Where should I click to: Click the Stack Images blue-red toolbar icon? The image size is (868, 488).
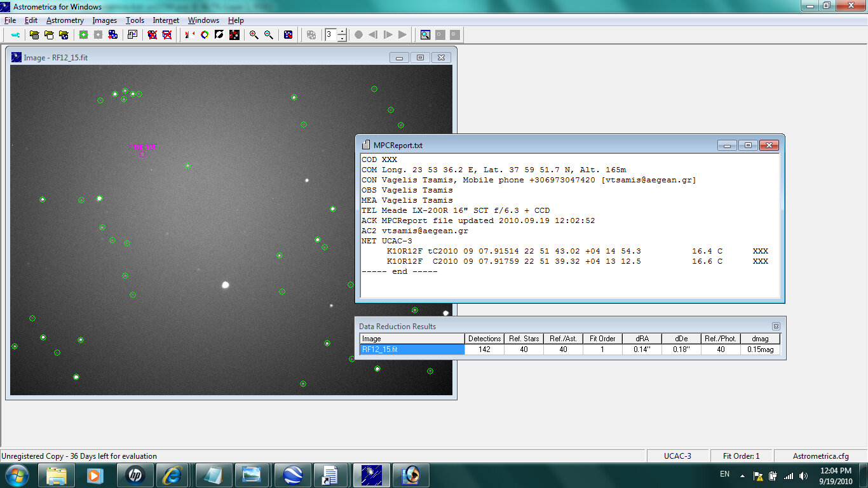coord(112,35)
